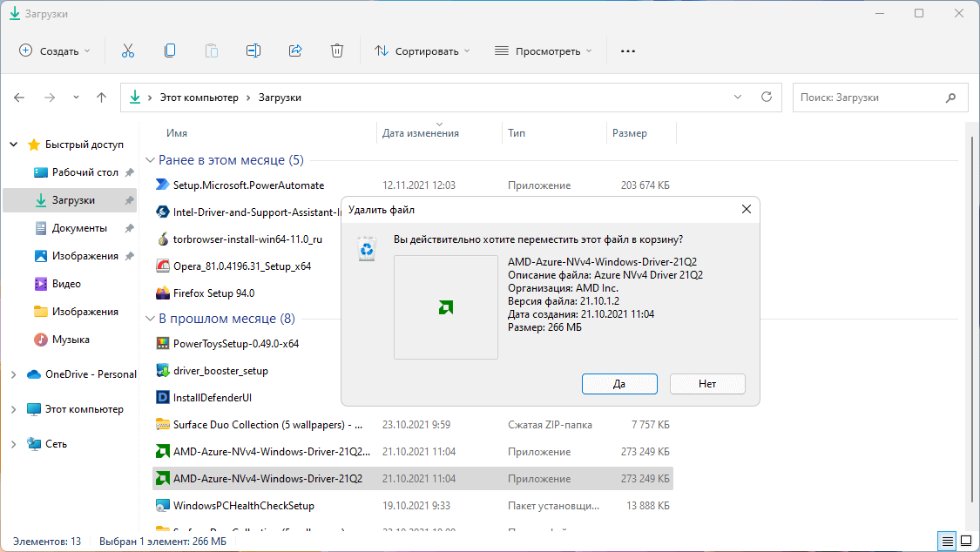Viewport: 980px width, 552px height.
Task: Select the Setup.Microsoft.PowerAutomate file
Action: (249, 185)
